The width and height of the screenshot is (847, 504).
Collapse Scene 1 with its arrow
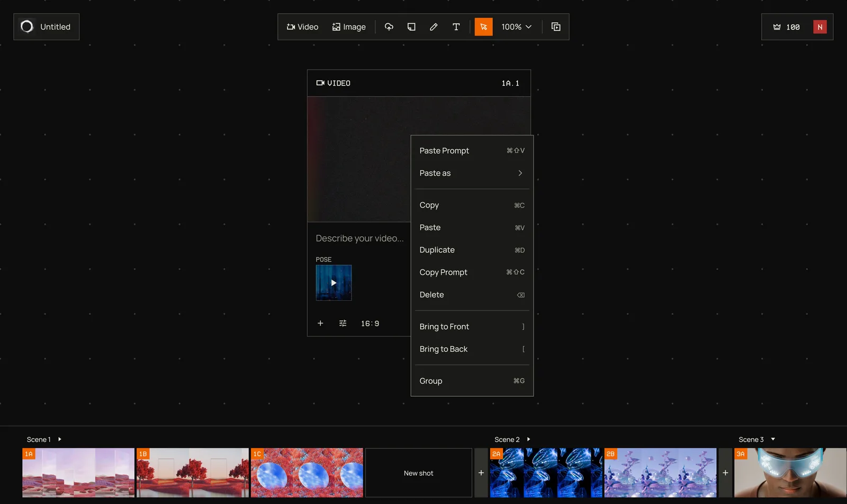point(60,439)
